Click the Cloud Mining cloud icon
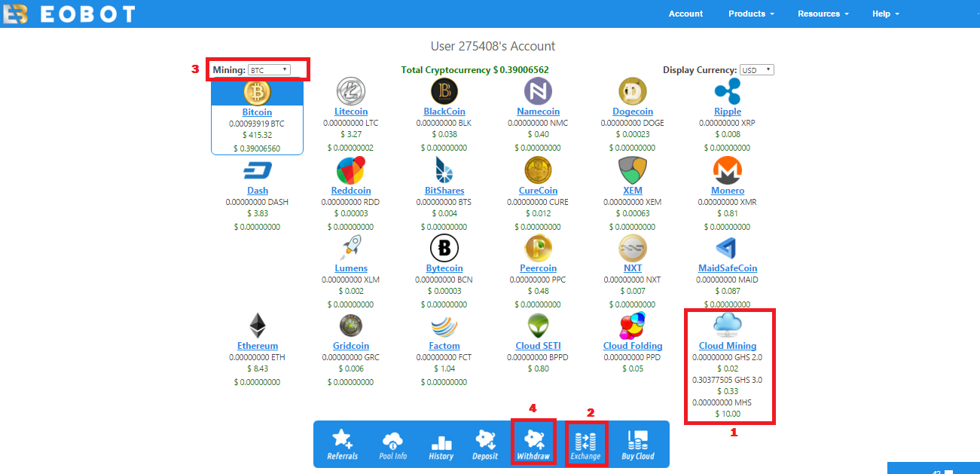The width and height of the screenshot is (980, 474). pyautogui.click(x=728, y=325)
